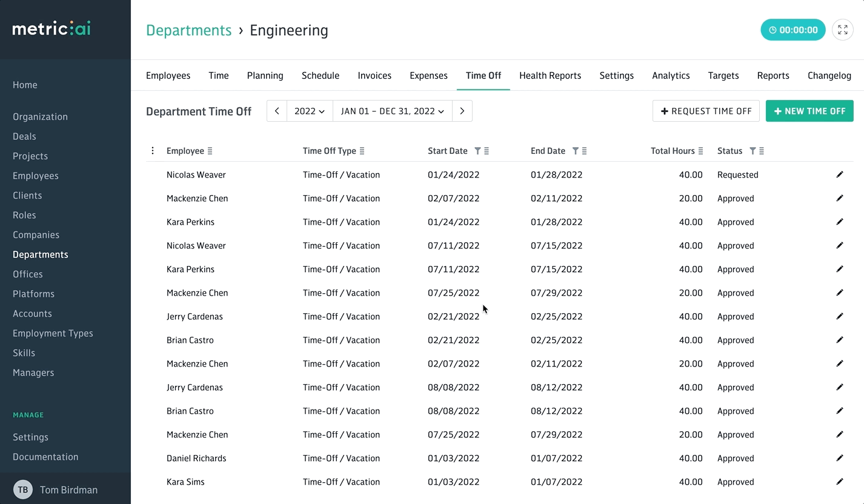Open Companies in the sidebar
The width and height of the screenshot is (864, 504).
point(36,235)
